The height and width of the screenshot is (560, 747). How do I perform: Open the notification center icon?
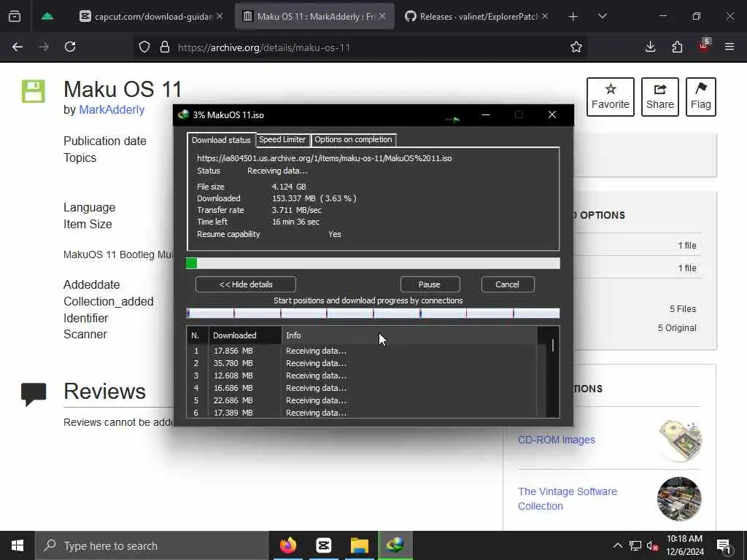[x=724, y=546]
